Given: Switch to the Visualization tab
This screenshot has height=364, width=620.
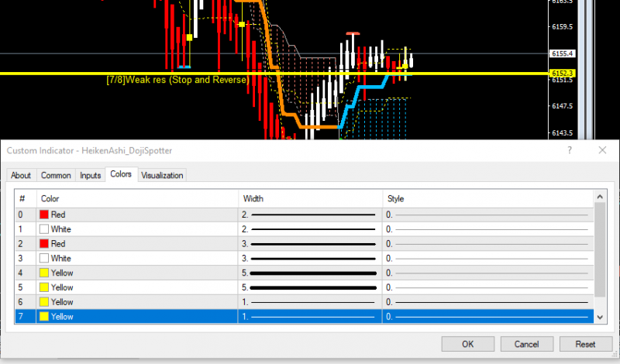Looking at the screenshot, I should point(162,175).
